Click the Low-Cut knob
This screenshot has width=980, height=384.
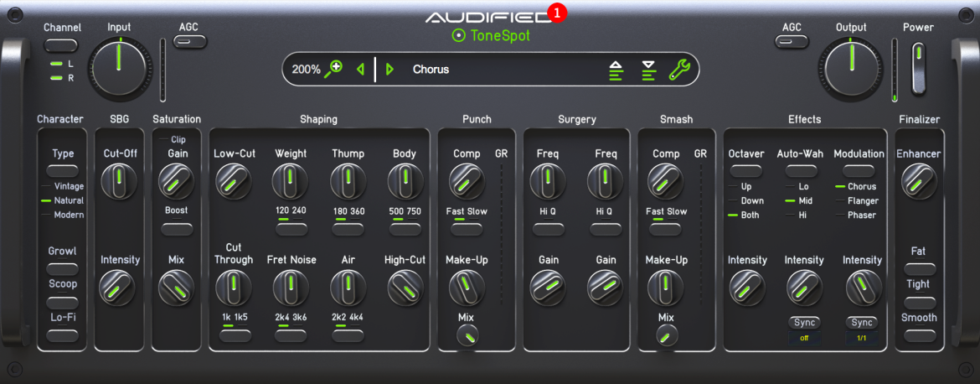(x=234, y=182)
